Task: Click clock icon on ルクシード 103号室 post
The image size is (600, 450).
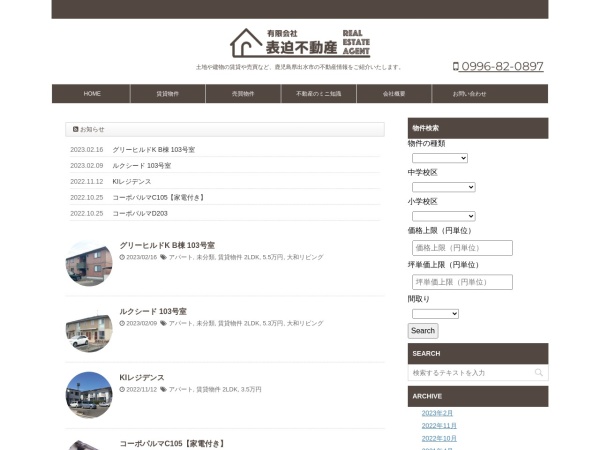Action: click(122, 323)
